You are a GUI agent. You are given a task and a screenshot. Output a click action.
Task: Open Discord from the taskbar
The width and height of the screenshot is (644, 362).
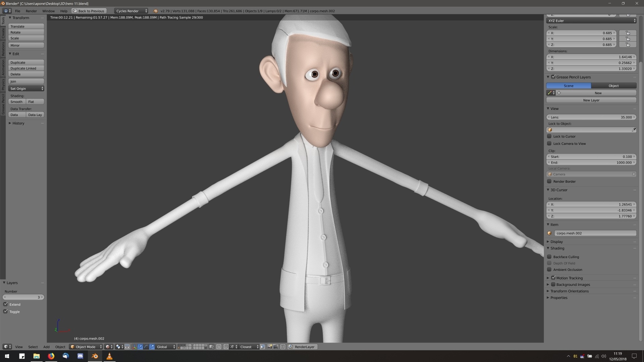tap(80, 356)
